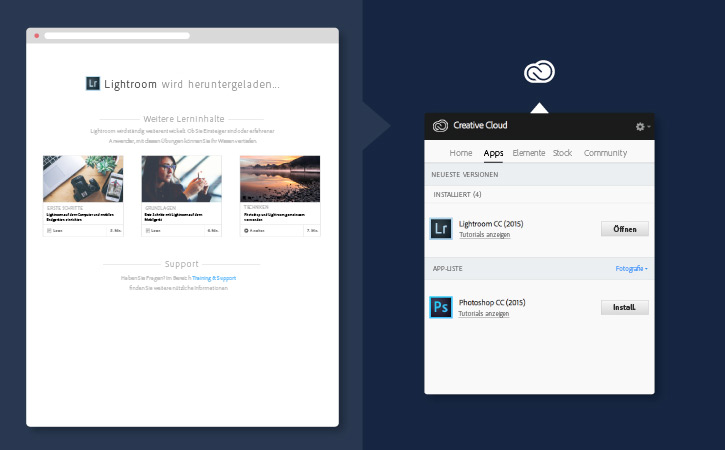Switch to the Home tab
The width and height of the screenshot is (725, 450).
461,153
